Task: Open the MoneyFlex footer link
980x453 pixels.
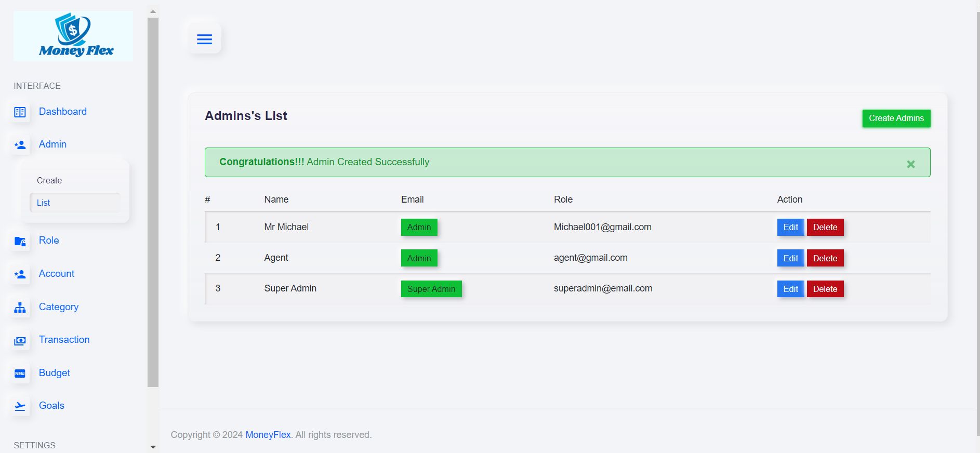Action: pos(268,435)
